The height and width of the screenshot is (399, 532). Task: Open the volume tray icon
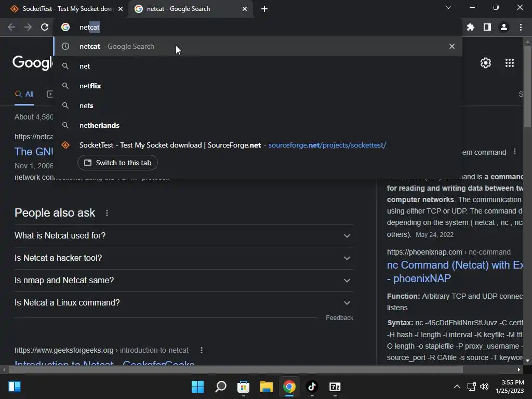click(x=484, y=387)
